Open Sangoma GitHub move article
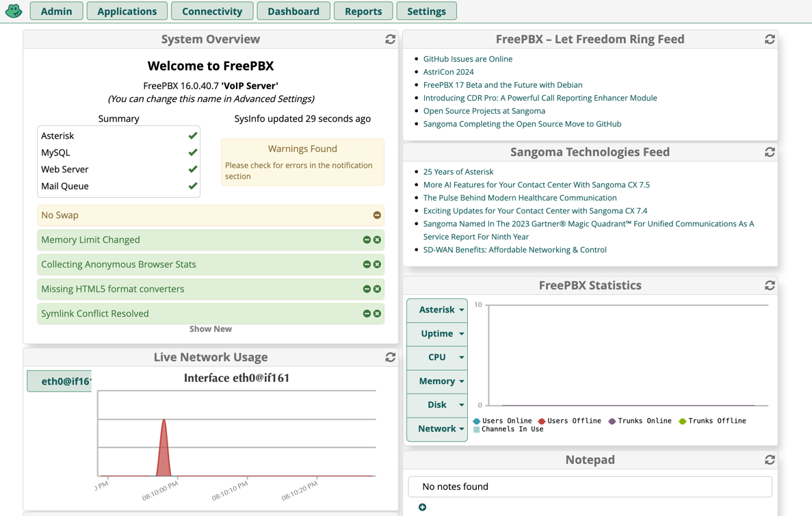812x516 pixels. point(522,124)
